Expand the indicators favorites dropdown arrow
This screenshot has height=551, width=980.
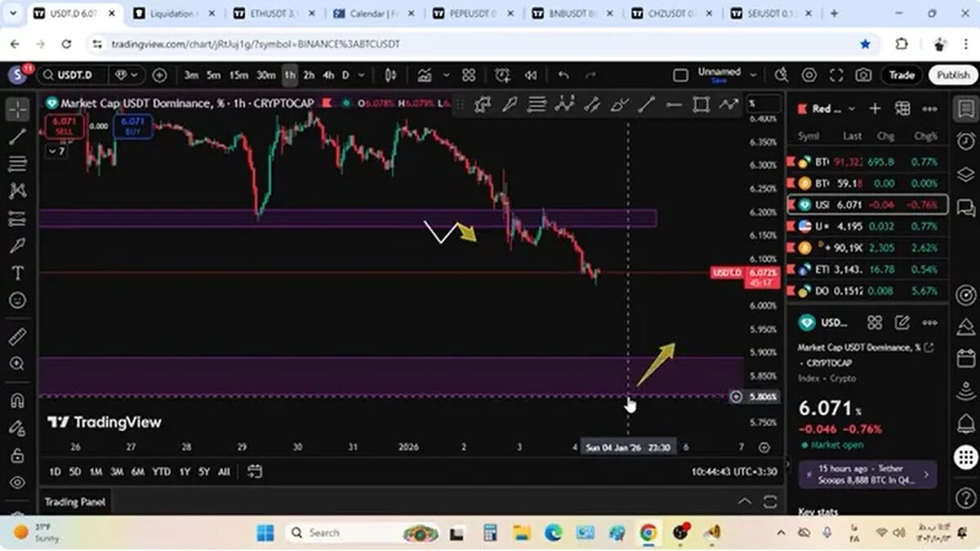(446, 75)
